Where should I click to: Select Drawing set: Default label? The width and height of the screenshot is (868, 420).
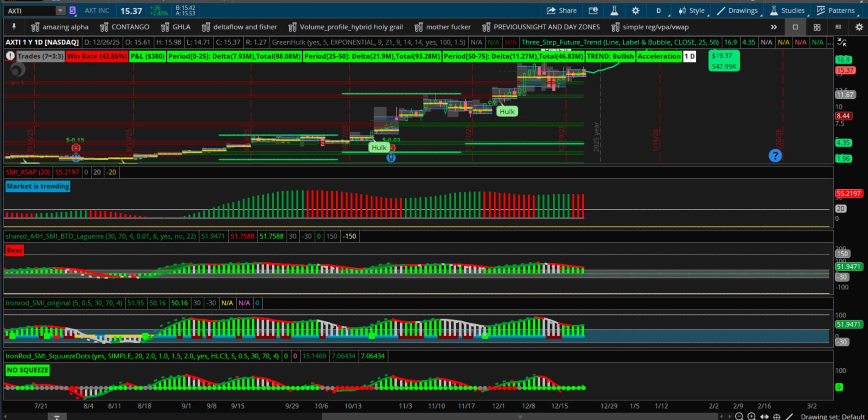(x=832, y=416)
